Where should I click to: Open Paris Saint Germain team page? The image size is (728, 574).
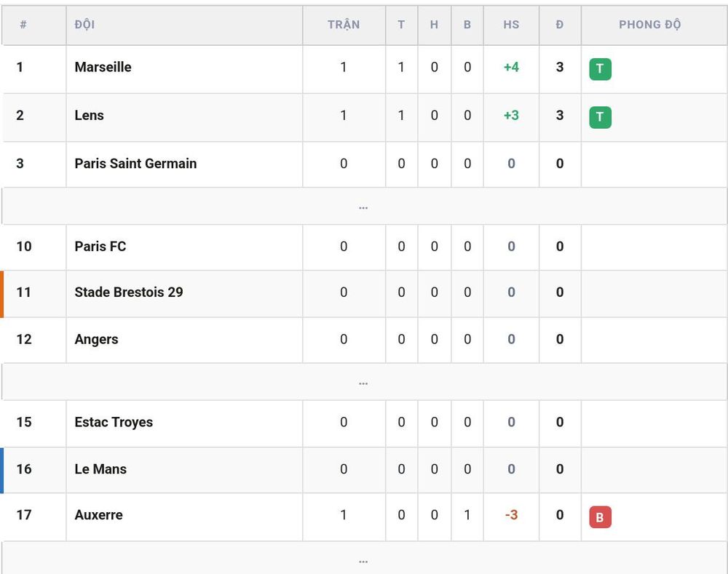[x=135, y=164]
